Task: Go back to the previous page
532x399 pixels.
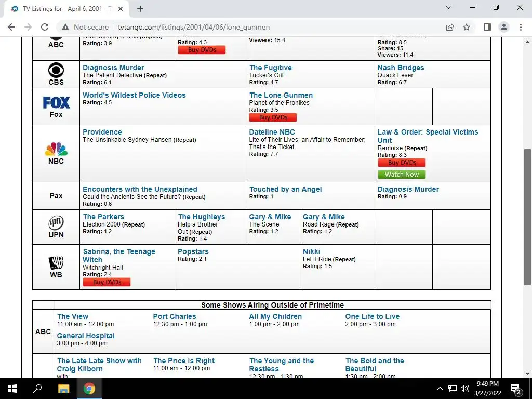Action: pyautogui.click(x=11, y=27)
